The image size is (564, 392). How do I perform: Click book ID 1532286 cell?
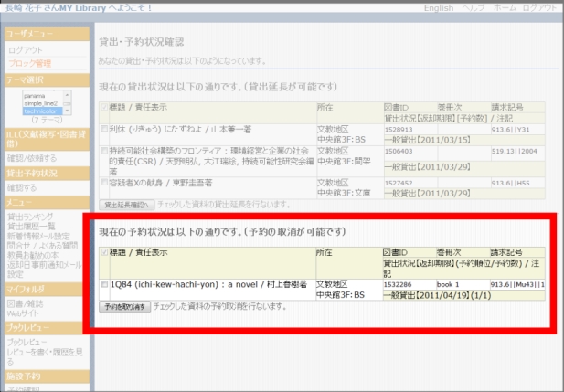coord(398,285)
